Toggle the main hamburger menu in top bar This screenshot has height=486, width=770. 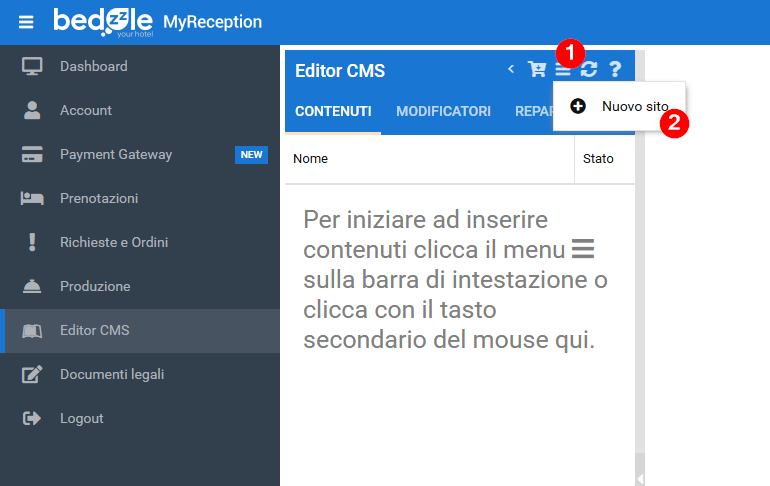[x=26, y=22]
